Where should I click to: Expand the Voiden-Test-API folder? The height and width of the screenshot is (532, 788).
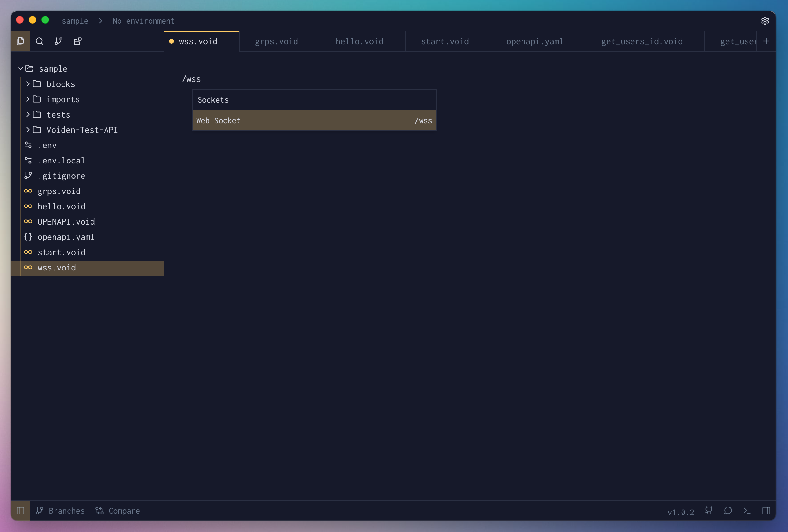tap(28, 130)
